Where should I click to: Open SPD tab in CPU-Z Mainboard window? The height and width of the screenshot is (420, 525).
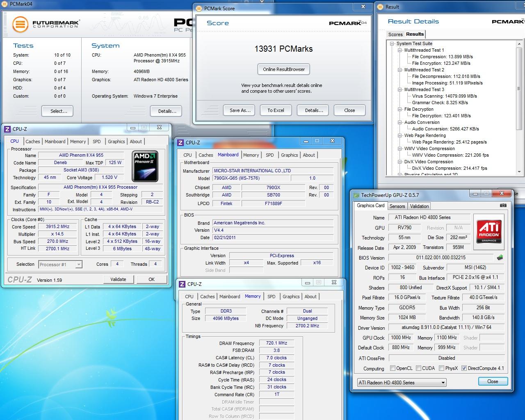point(269,155)
